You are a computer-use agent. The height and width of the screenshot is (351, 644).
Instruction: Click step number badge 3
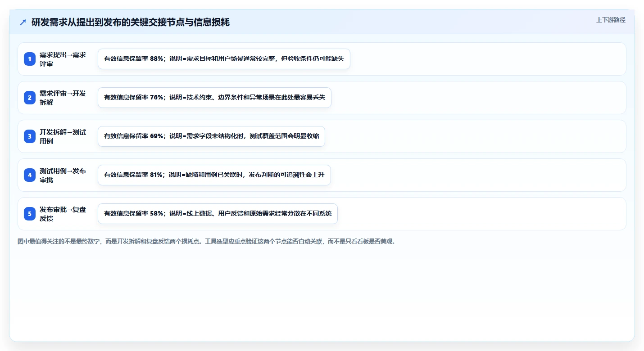coord(30,136)
